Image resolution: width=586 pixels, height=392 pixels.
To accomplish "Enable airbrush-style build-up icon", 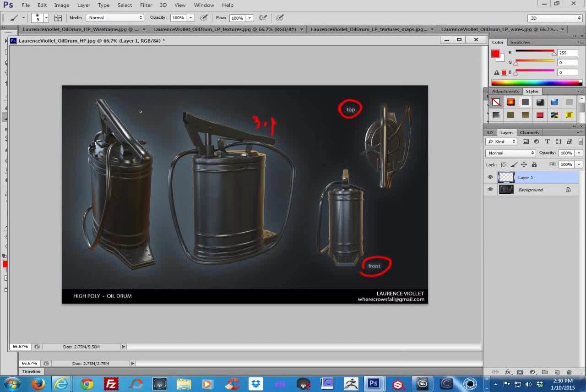I will click(x=263, y=18).
